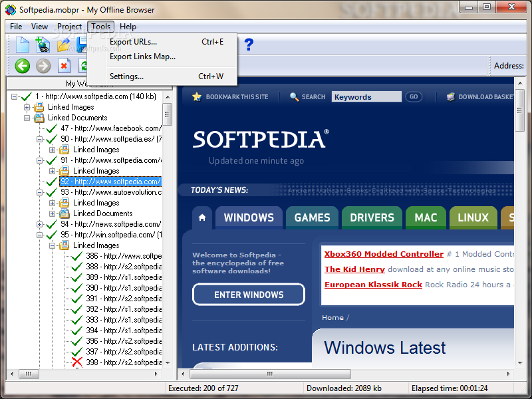Select tree item 47 facebook.com

click(111, 128)
